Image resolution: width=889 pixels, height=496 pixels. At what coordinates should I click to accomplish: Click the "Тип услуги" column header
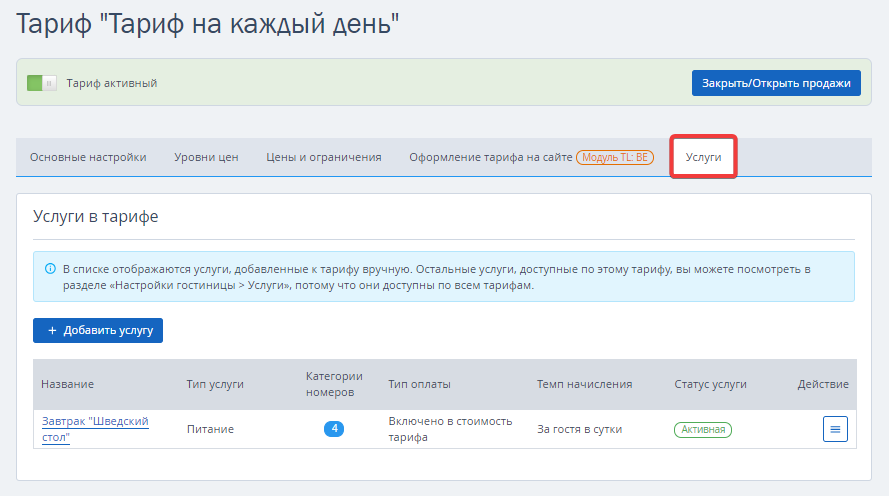tap(215, 384)
